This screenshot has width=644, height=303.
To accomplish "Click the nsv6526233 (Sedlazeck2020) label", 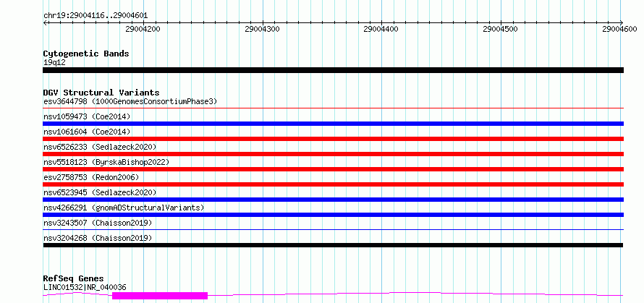I will (100, 147).
